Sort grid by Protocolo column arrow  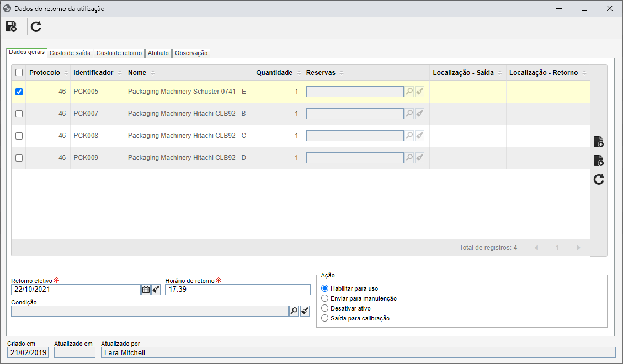pyautogui.click(x=66, y=73)
